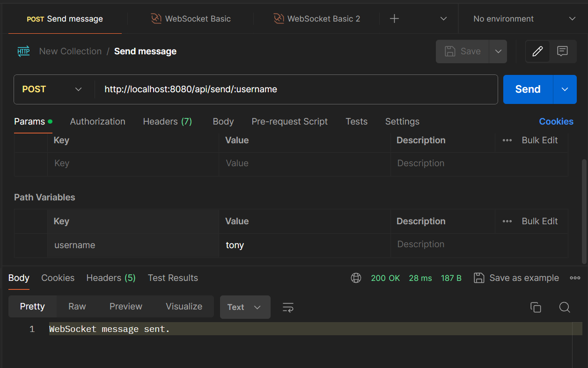Copy response body with copy icon

536,307
